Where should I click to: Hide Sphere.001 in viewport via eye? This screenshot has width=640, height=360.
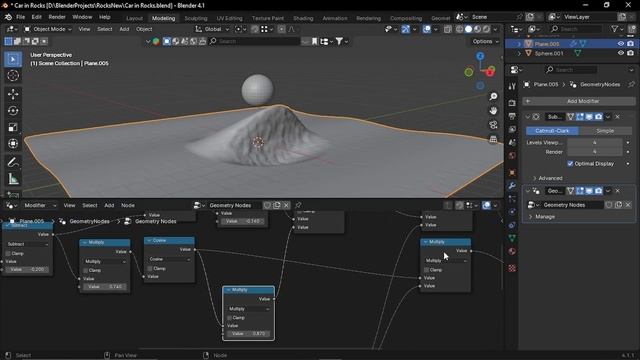point(621,53)
